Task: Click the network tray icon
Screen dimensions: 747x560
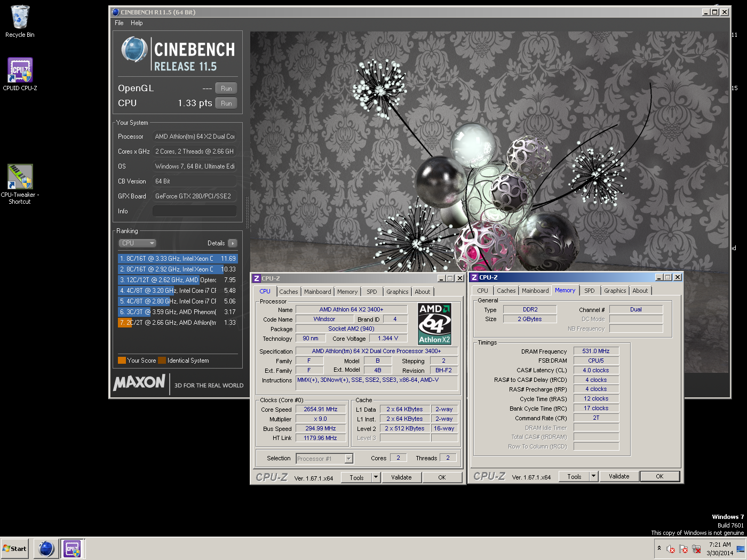Action: click(696, 549)
